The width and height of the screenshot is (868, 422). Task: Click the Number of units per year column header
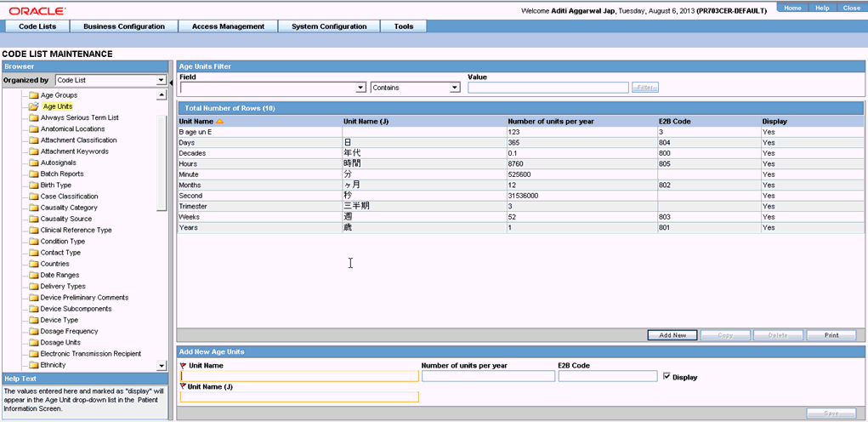coord(551,122)
